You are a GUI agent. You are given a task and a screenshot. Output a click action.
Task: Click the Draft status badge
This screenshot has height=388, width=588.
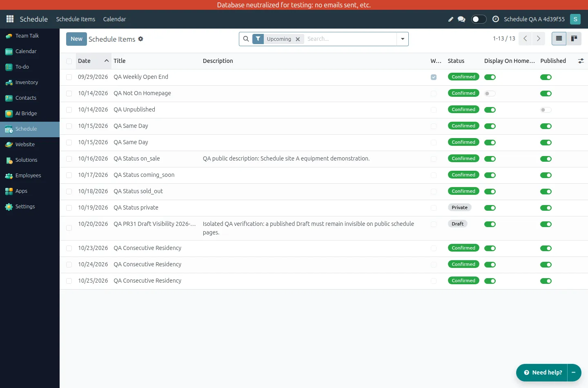pyautogui.click(x=457, y=224)
